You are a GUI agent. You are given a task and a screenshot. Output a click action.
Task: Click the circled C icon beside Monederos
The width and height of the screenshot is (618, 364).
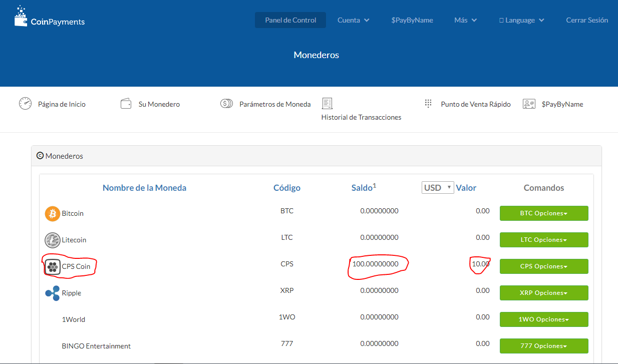point(40,156)
